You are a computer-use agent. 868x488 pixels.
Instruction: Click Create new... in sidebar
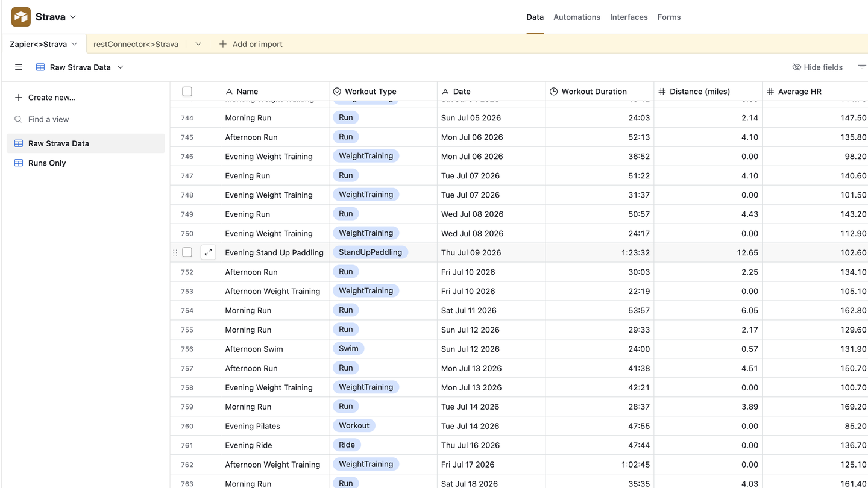pyautogui.click(x=45, y=98)
